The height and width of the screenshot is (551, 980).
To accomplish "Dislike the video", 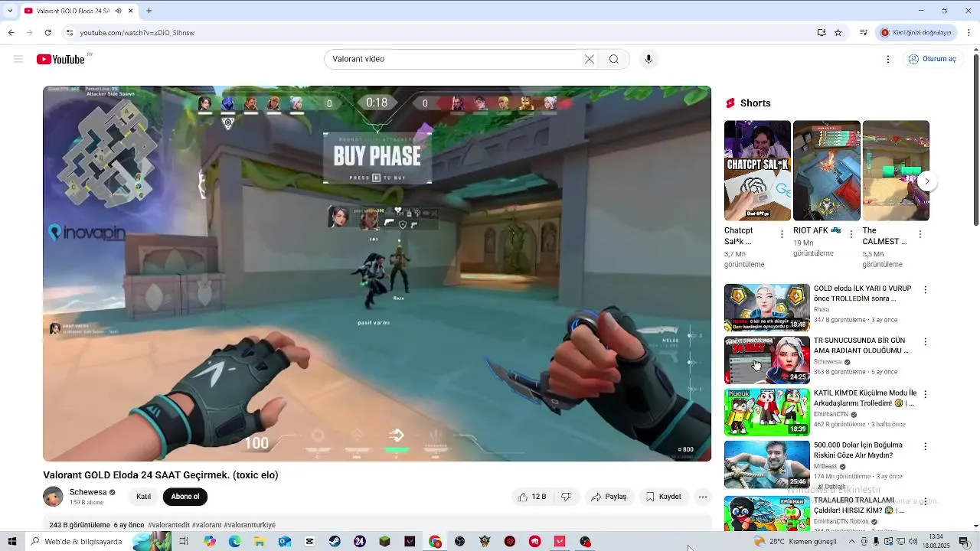I will pos(567,497).
